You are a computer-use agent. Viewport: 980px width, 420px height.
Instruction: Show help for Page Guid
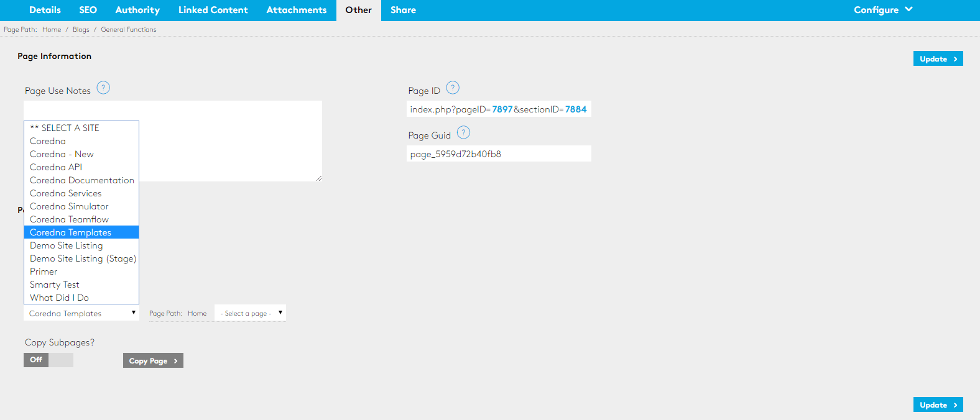coord(463,132)
